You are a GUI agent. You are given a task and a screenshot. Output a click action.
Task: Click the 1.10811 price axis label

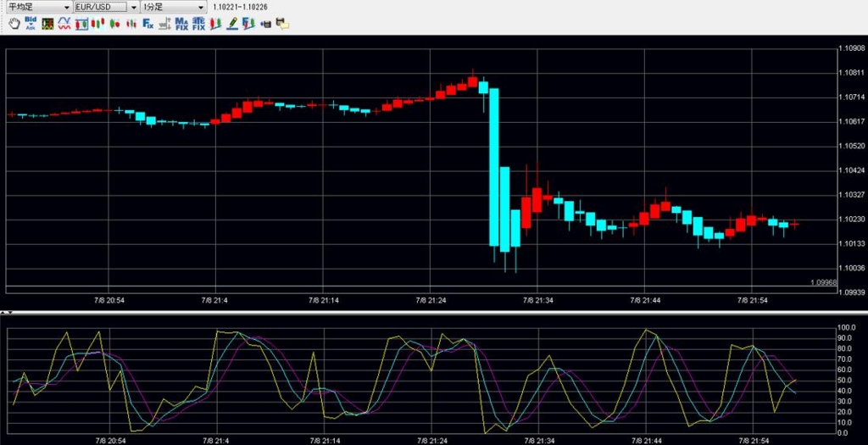852,73
